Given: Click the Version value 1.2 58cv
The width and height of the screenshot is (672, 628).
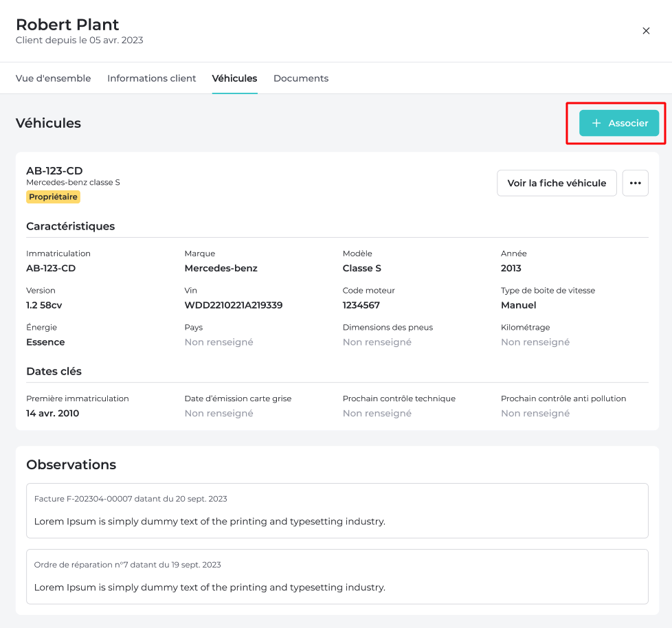Looking at the screenshot, I should point(44,305).
